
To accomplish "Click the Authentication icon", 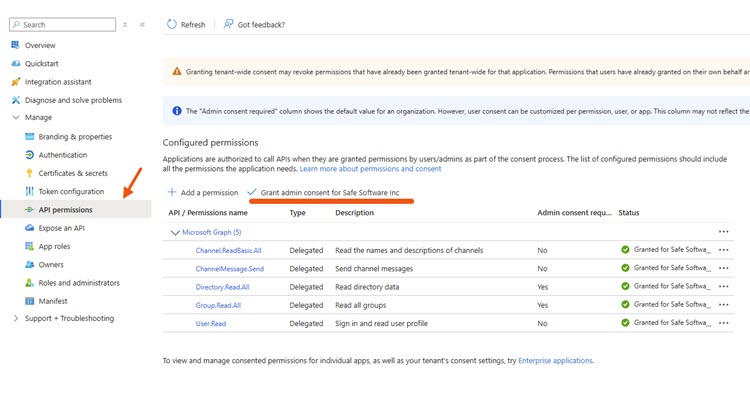I will 30,155.
